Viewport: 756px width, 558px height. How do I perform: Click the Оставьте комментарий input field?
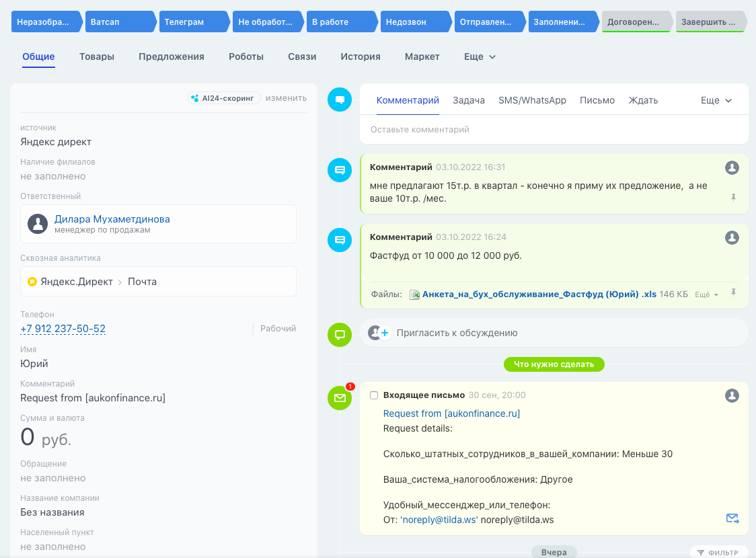coord(553,129)
